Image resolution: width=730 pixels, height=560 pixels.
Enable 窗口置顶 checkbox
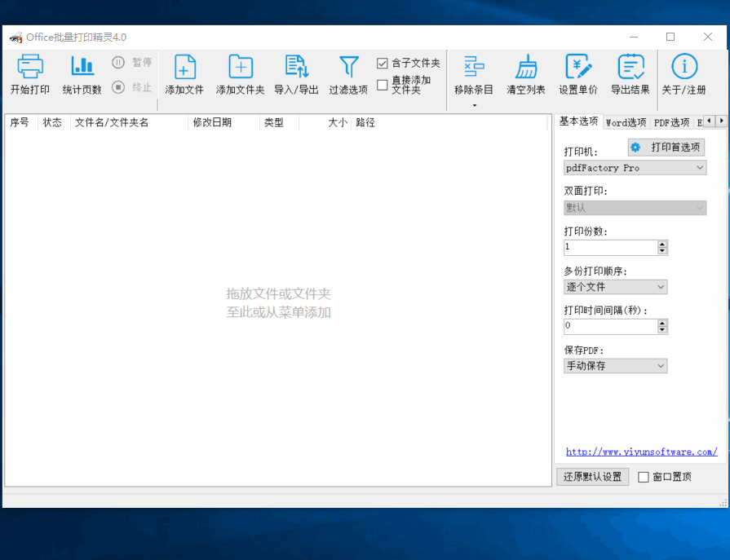pyautogui.click(x=644, y=477)
